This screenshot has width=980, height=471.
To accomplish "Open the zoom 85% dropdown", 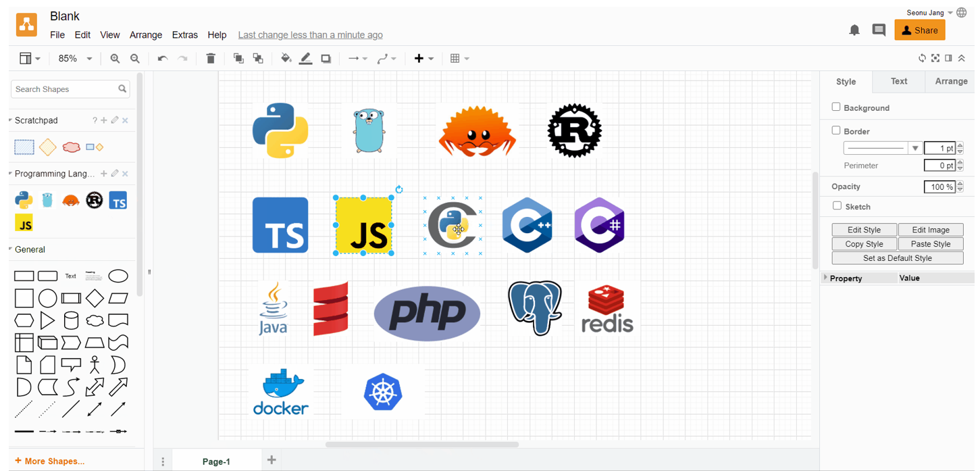I will coord(75,59).
